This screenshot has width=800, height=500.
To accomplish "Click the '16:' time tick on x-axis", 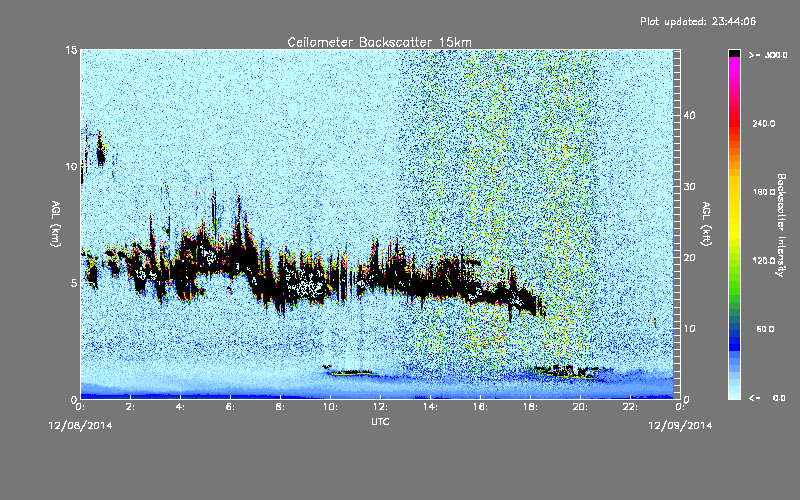I will (x=480, y=407).
